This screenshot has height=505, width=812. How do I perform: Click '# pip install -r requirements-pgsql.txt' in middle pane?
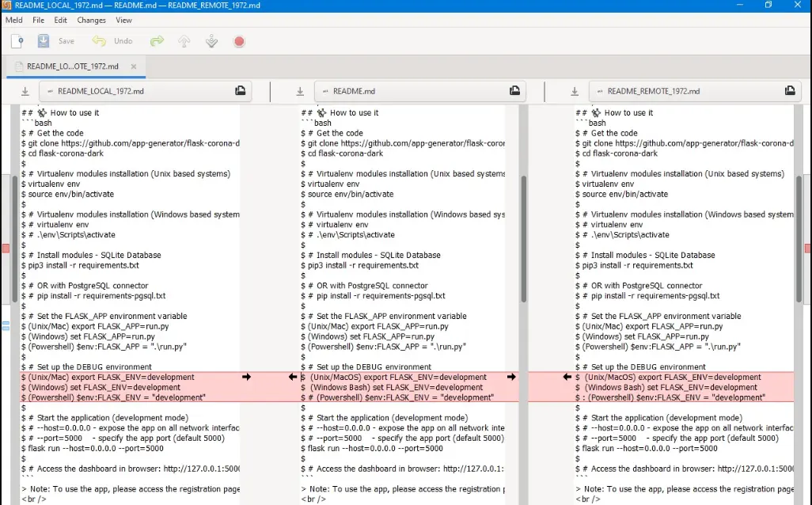(x=377, y=296)
